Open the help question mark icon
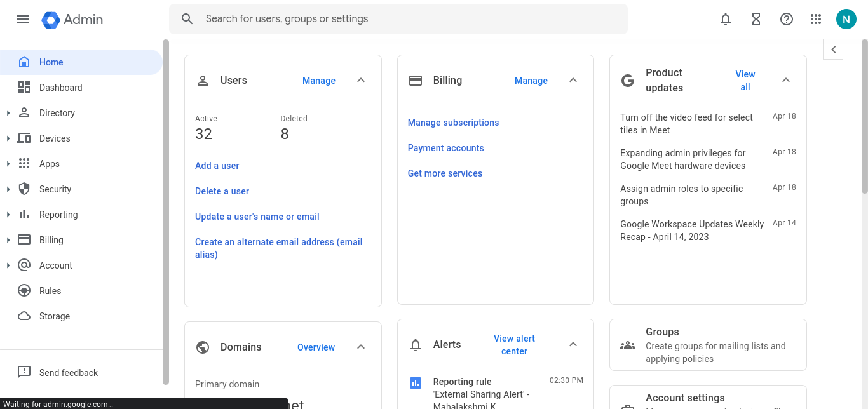 pos(787,19)
